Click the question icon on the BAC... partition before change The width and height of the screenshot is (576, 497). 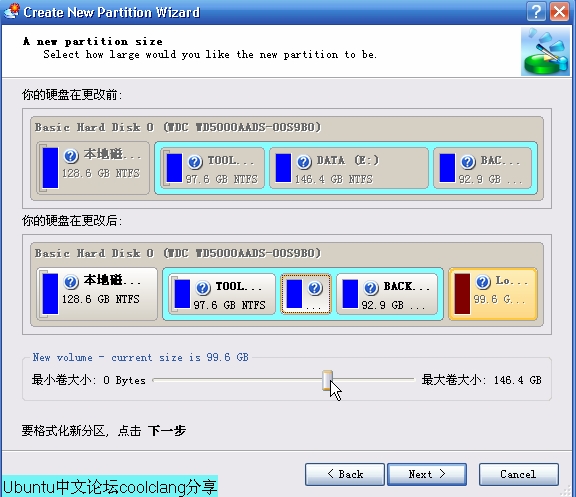[468, 161]
